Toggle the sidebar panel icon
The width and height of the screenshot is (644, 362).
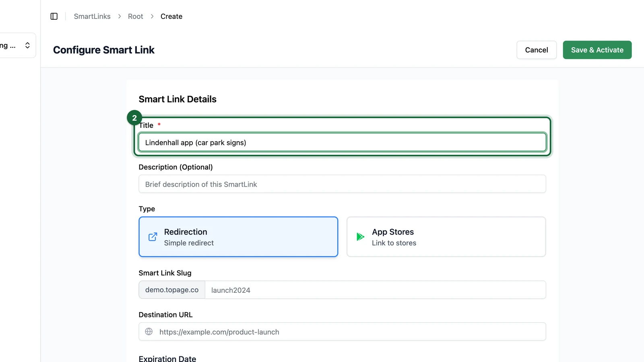coord(54,16)
